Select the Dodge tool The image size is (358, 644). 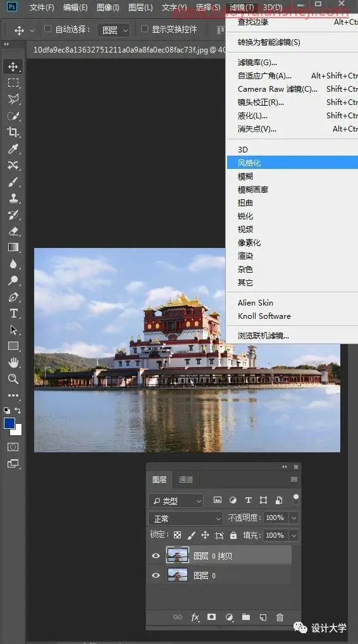(x=13, y=280)
